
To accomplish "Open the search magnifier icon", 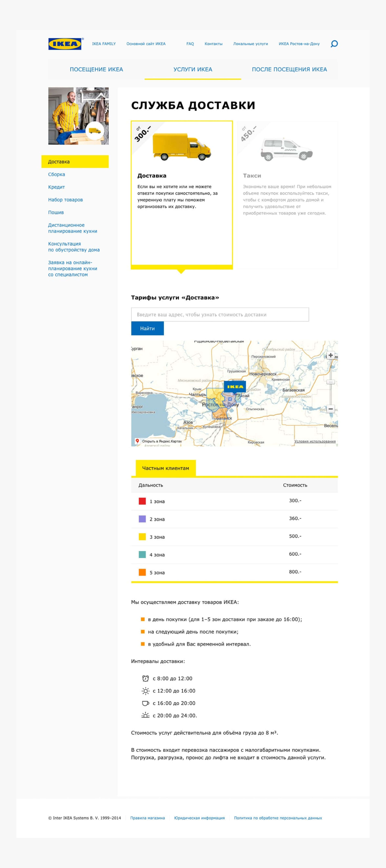I will pyautogui.click(x=334, y=44).
